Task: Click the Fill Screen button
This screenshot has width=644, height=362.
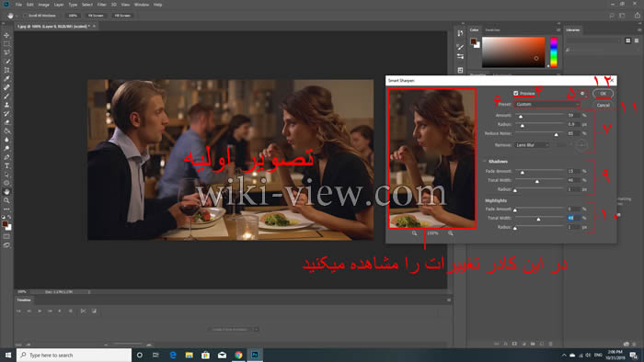Action: [x=122, y=16]
